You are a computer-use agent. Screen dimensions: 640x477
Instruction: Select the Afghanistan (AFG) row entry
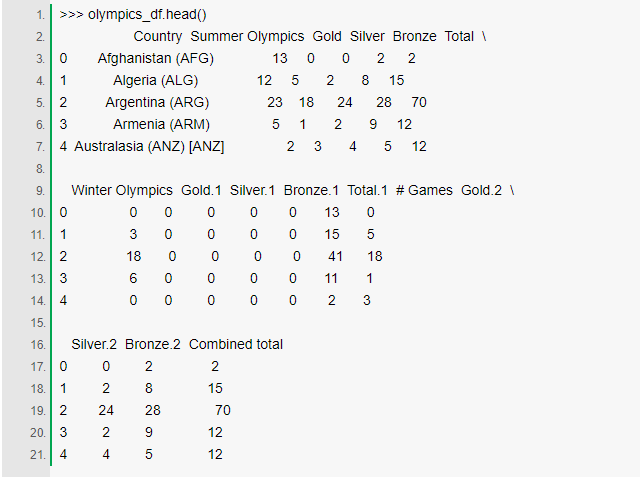click(156, 58)
